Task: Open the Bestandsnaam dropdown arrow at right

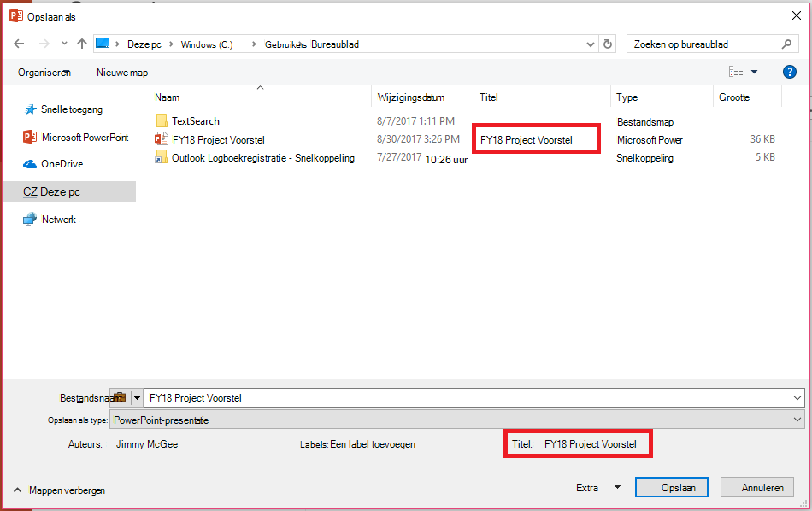Action: [x=797, y=398]
